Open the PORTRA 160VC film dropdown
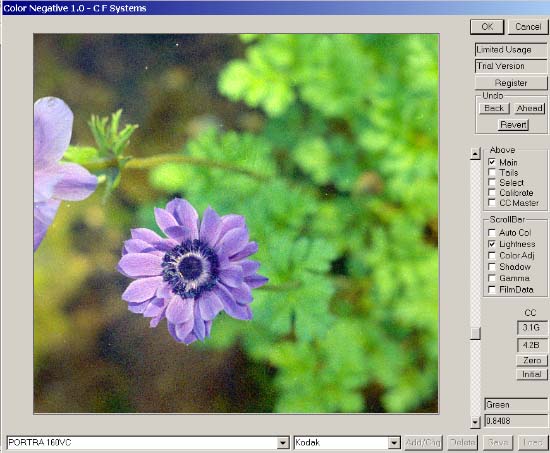The image size is (550, 453). pos(282,443)
